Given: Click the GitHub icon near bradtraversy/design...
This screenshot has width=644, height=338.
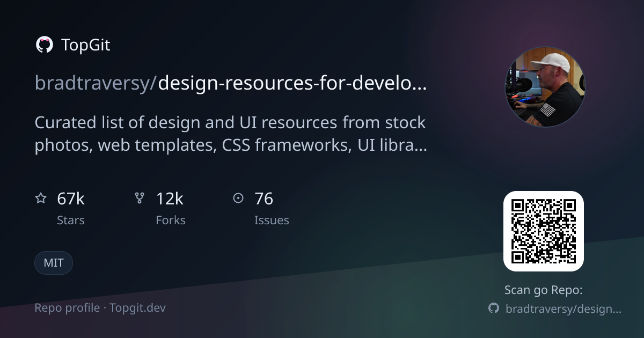Looking at the screenshot, I should pyautogui.click(x=494, y=308).
